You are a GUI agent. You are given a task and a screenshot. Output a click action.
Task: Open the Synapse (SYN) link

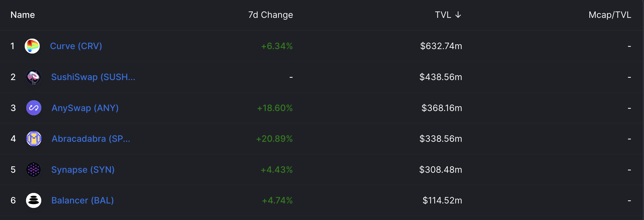click(83, 170)
